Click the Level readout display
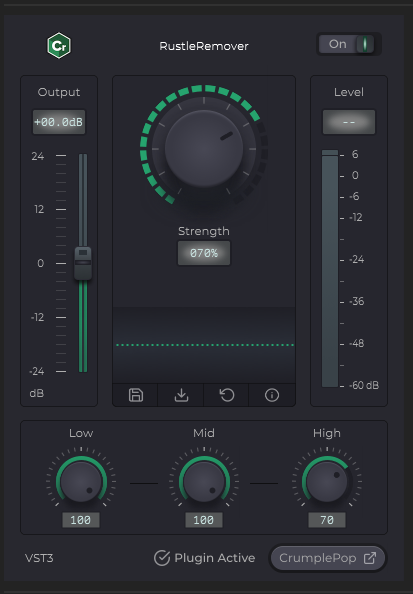 (349, 122)
